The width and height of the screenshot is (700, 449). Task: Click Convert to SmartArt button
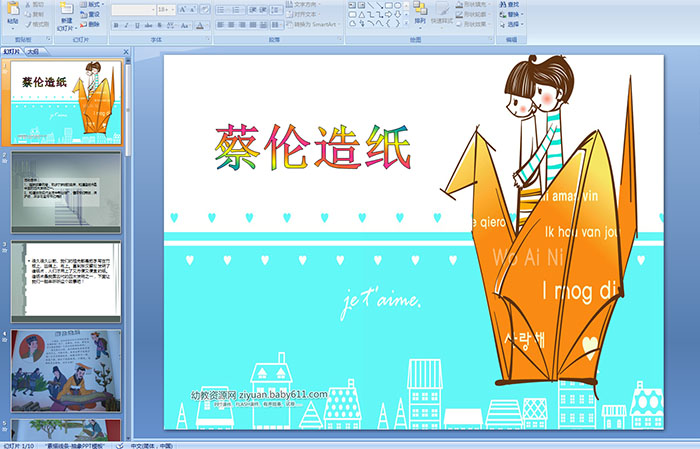pyautogui.click(x=313, y=24)
